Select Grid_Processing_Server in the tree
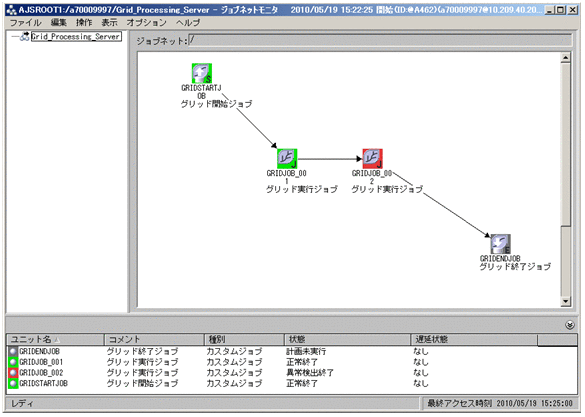The image size is (585, 417). coord(76,37)
